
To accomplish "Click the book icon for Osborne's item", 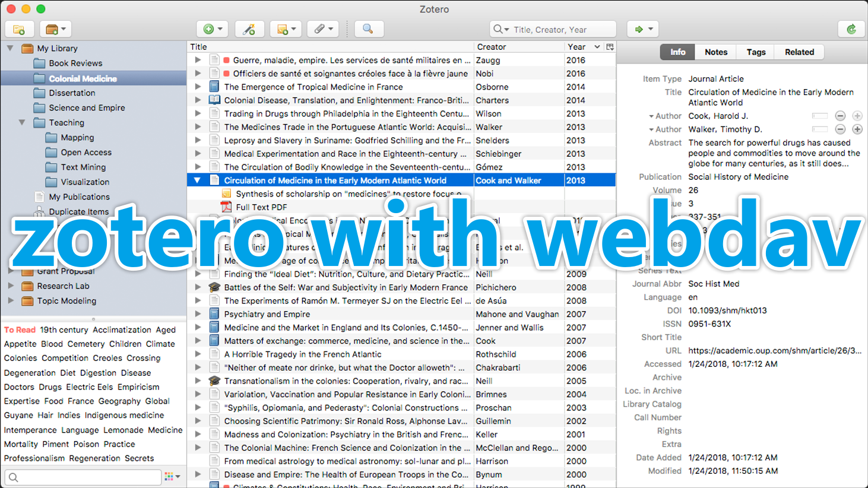I will tap(215, 87).
